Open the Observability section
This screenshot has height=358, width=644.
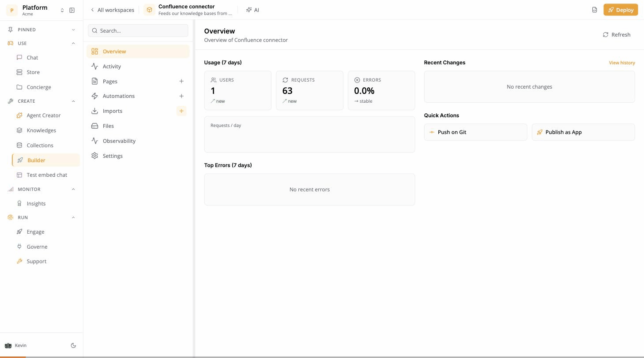[x=138, y=141]
